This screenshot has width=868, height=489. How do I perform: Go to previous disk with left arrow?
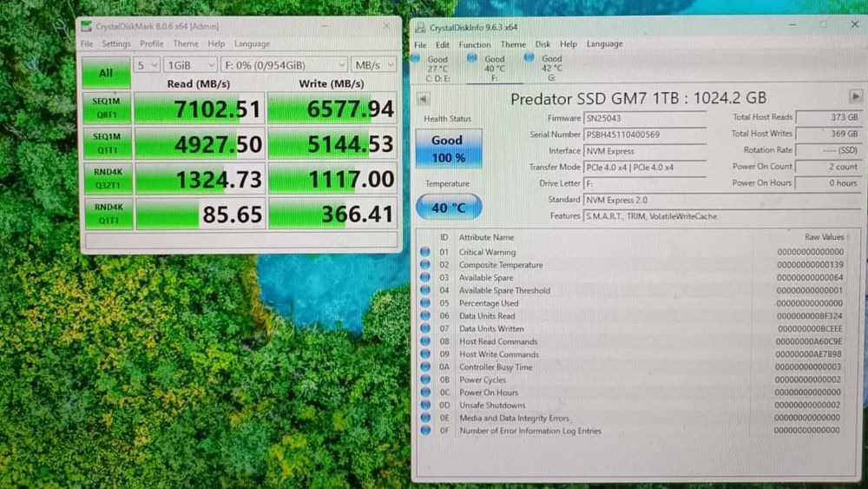(423, 99)
